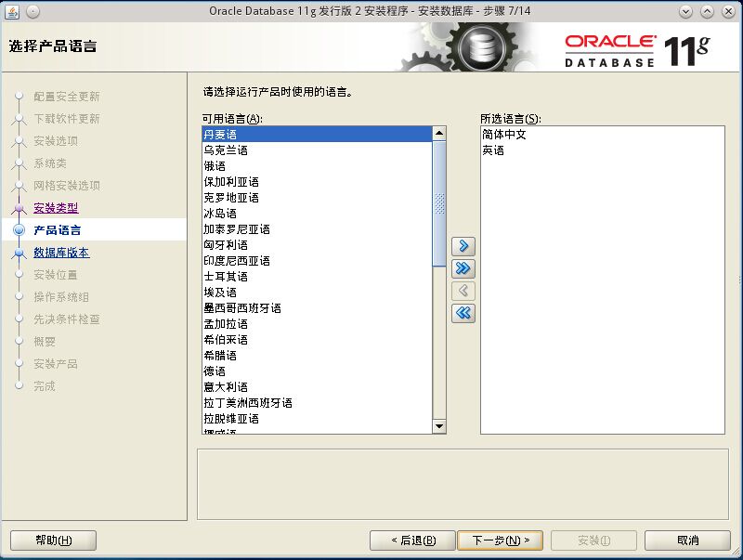
Task: Click the 安装选项 step in sidebar
Action: point(56,141)
